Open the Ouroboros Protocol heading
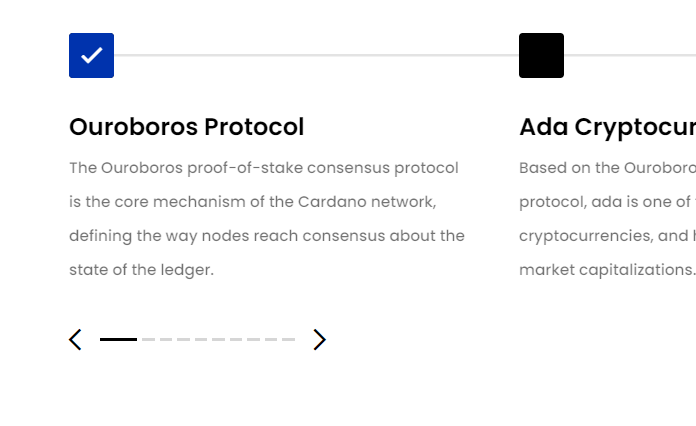Screen dimensions: 696x426 click(x=186, y=127)
